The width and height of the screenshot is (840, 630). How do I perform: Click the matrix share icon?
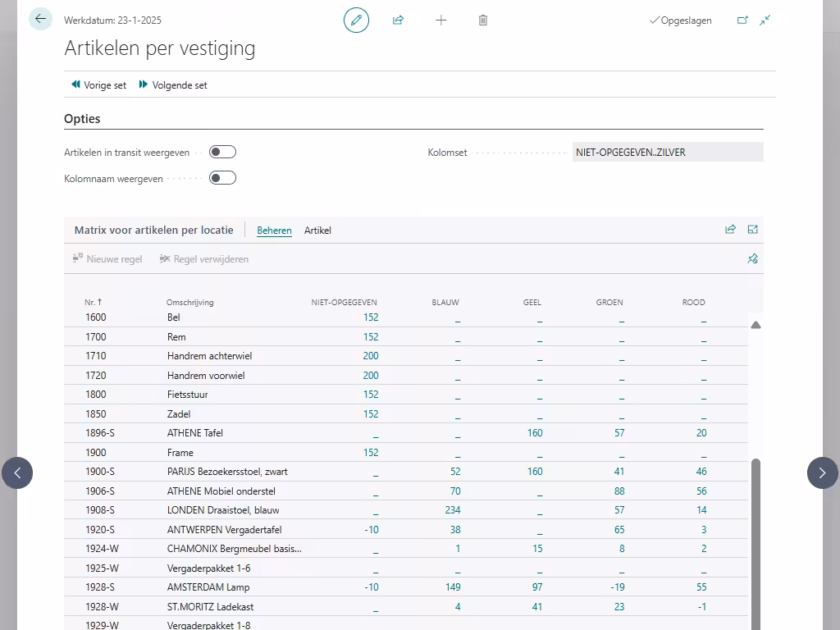coord(730,230)
